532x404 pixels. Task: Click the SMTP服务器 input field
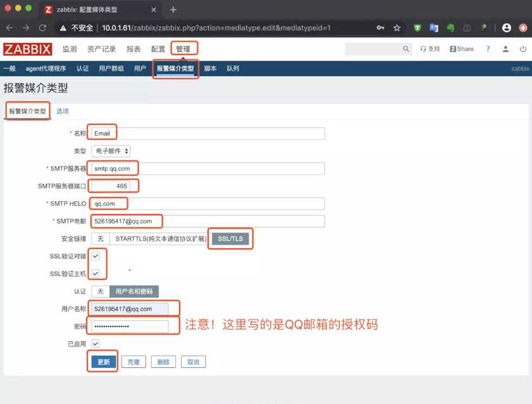pos(207,168)
